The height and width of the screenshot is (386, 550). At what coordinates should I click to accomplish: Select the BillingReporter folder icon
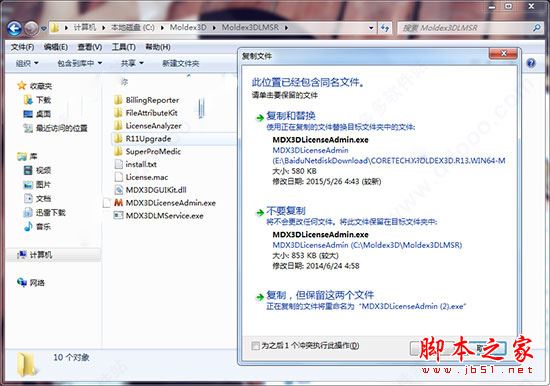pyautogui.click(x=118, y=100)
